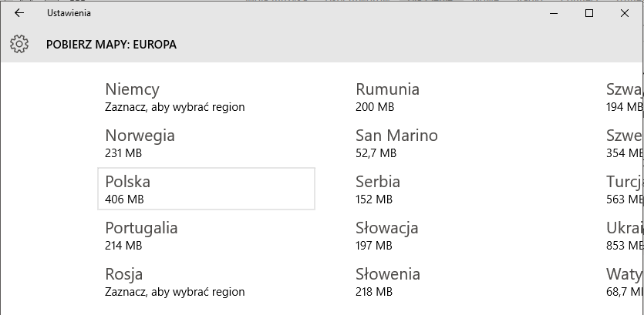Image resolution: width=644 pixels, height=315 pixels.
Task: Select Niemcy to choose a region
Action: coord(206,96)
